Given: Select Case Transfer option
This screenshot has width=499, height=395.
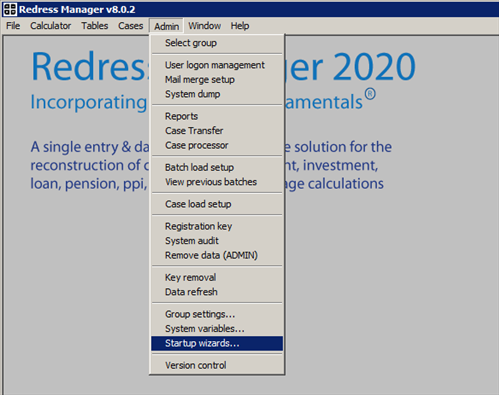Looking at the screenshot, I should pyautogui.click(x=217, y=131).
